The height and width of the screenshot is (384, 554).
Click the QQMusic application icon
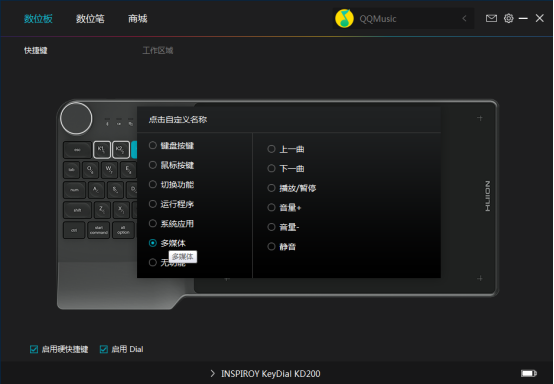point(344,18)
